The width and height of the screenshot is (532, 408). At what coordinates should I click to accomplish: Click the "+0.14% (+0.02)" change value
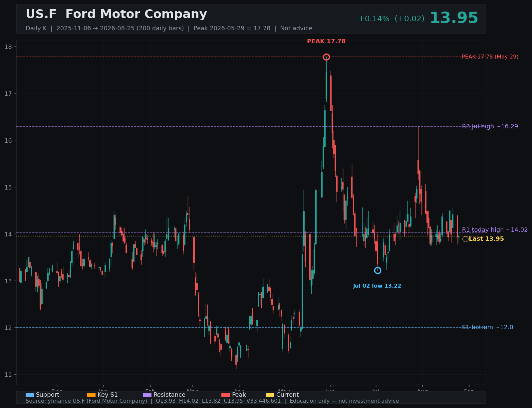(391, 19)
